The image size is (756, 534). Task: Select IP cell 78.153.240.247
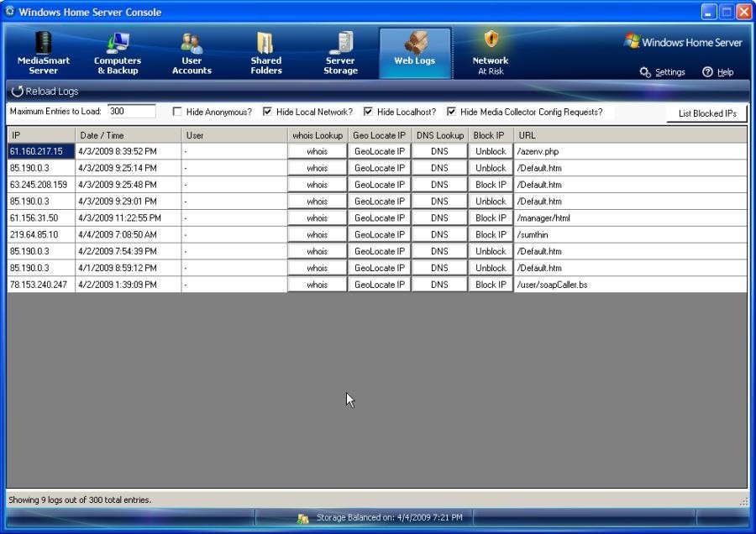point(41,285)
